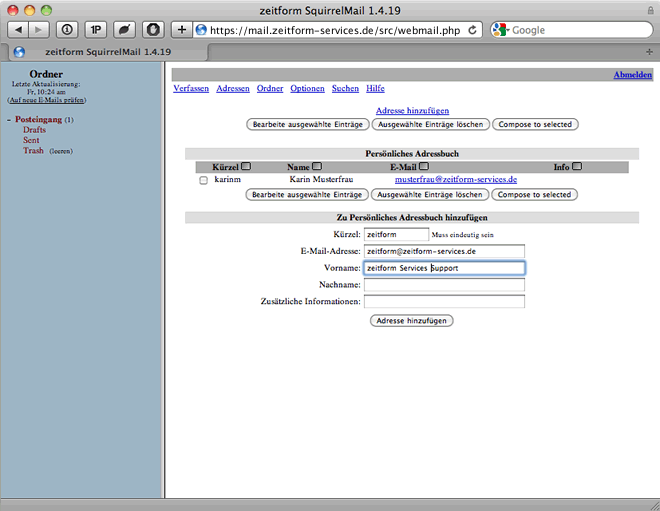The image size is (660, 511).
Task: Open the Ordner menu link
Action: click(270, 88)
